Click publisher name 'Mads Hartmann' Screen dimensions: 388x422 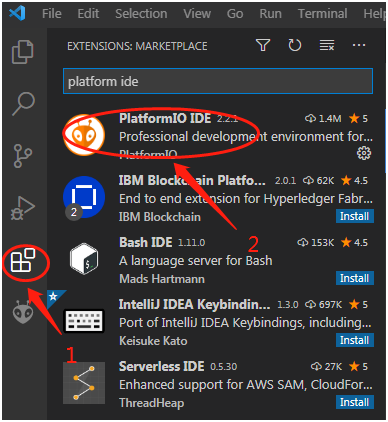pyautogui.click(x=162, y=279)
